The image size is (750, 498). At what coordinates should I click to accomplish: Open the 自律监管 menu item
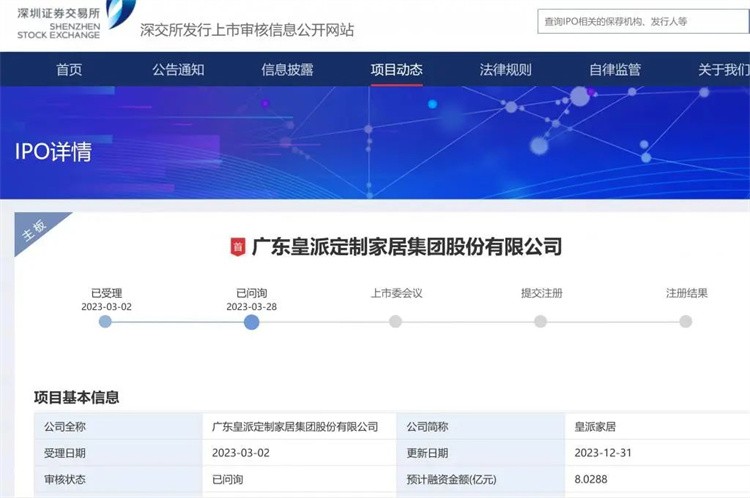coord(615,70)
